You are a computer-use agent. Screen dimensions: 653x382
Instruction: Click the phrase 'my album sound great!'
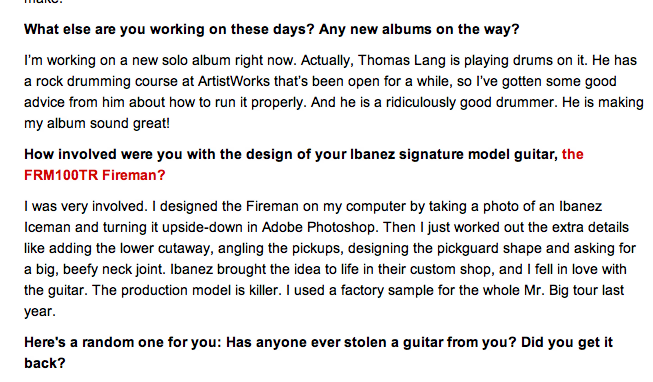click(97, 124)
